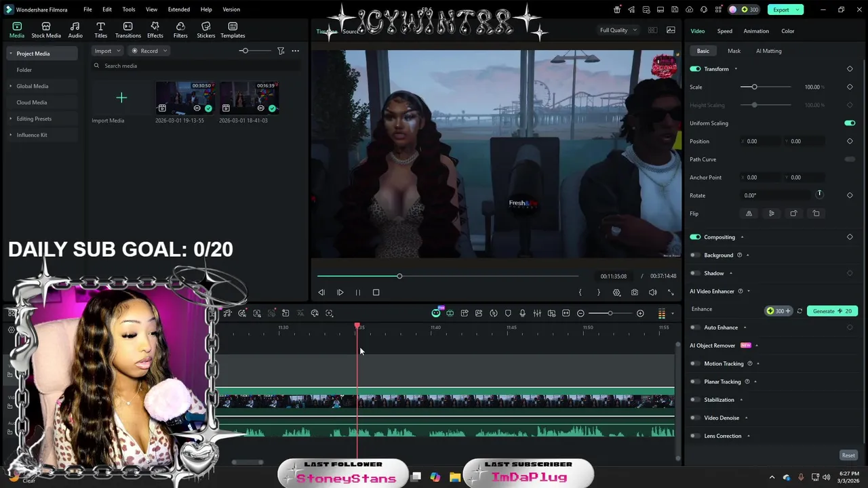868x488 pixels.
Task: Take a snapshot of the preview
Action: pyautogui.click(x=634, y=292)
